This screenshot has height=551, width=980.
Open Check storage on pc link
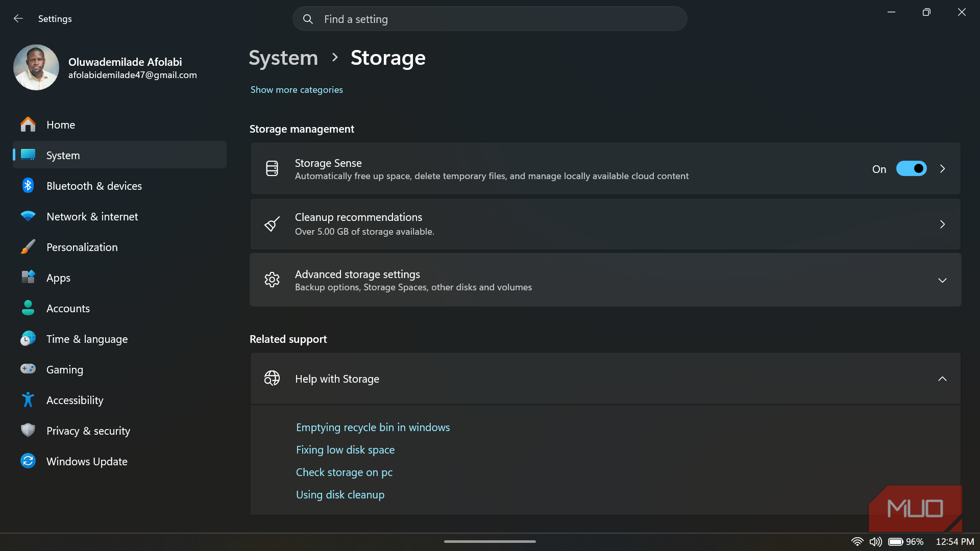[344, 472]
